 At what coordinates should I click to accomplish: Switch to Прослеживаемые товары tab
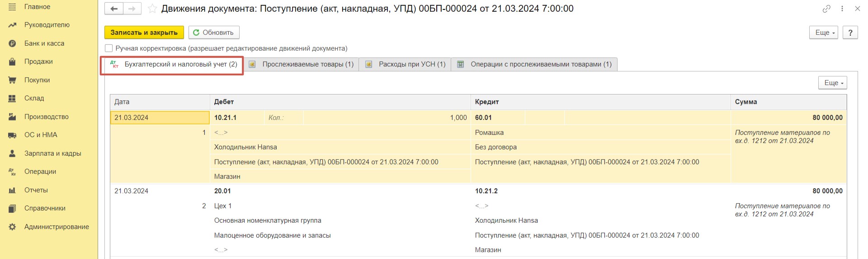point(302,64)
